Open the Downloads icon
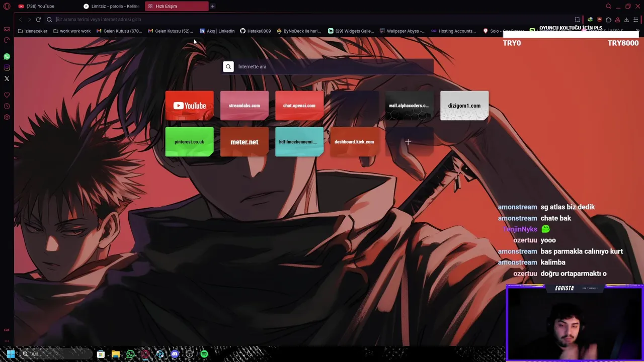644x362 pixels. click(x=626, y=20)
